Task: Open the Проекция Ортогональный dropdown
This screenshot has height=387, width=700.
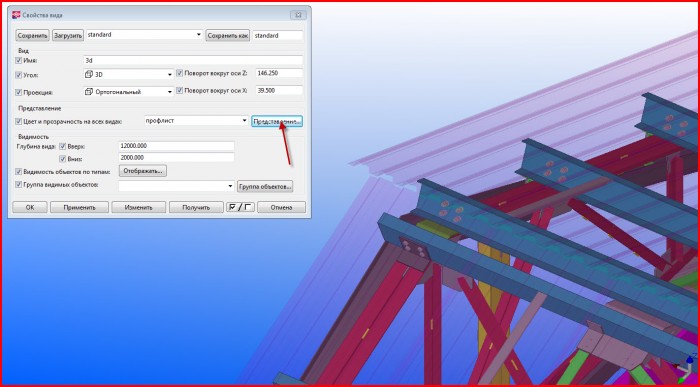Action: click(170, 92)
